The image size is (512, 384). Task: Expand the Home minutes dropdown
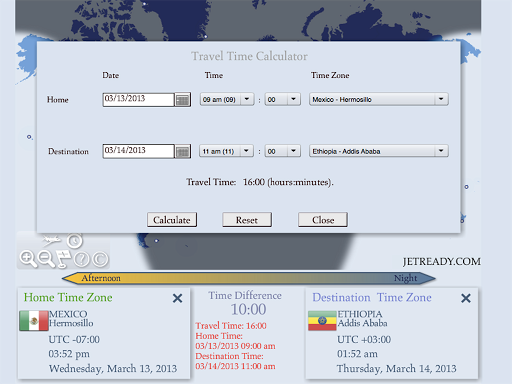coord(283,99)
